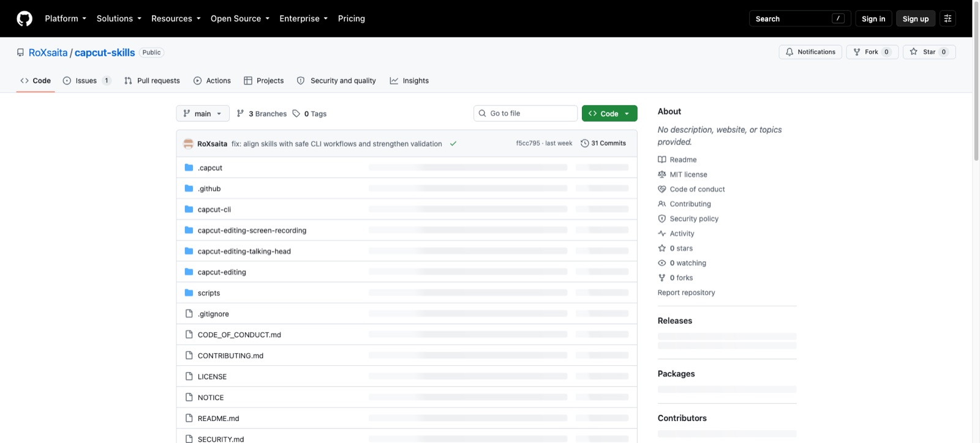
Task: Jump to the Readme in About
Action: tap(677, 160)
